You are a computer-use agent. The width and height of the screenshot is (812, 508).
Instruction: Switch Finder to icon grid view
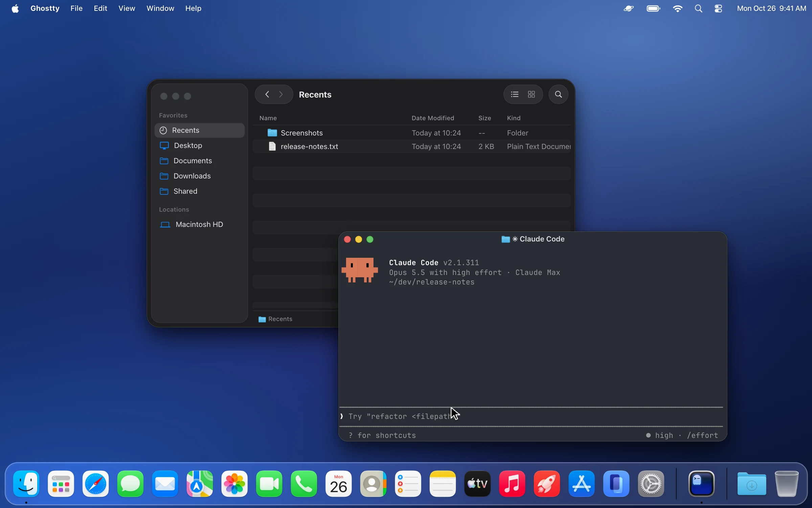532,94
